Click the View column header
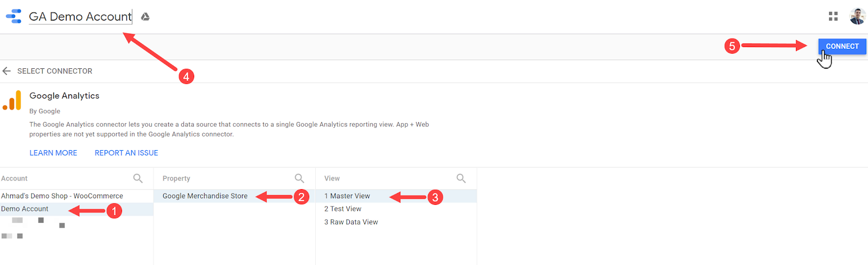Screen dimensions: 868x265 click(x=332, y=178)
